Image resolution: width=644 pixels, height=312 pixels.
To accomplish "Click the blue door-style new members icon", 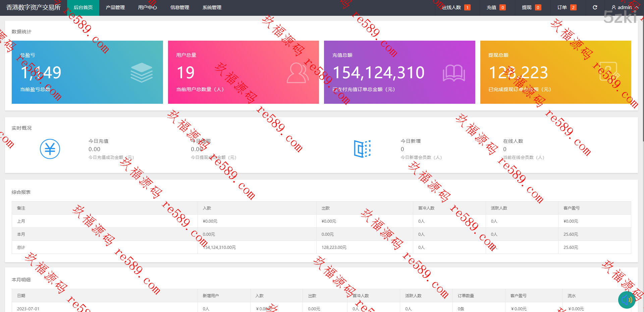I will [x=362, y=149].
